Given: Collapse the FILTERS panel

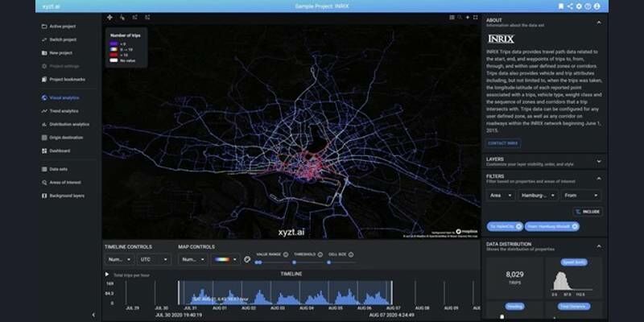Looking at the screenshot, I should (x=599, y=178).
